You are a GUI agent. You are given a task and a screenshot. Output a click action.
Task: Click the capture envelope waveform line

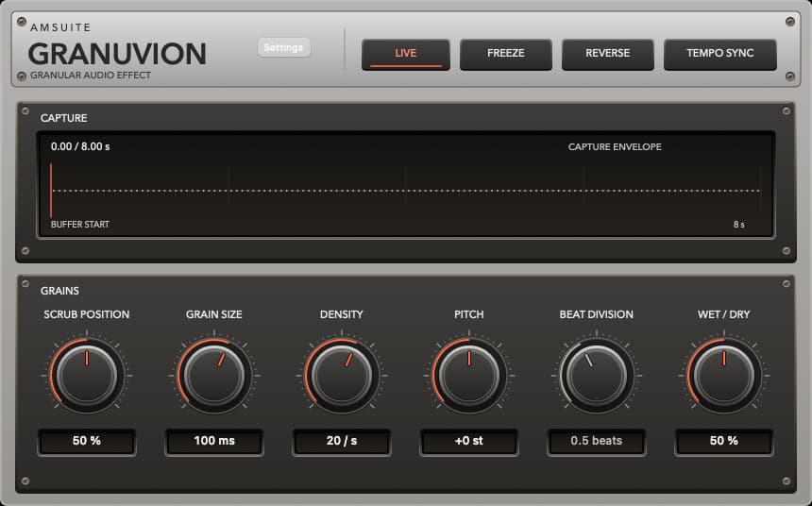(407, 191)
